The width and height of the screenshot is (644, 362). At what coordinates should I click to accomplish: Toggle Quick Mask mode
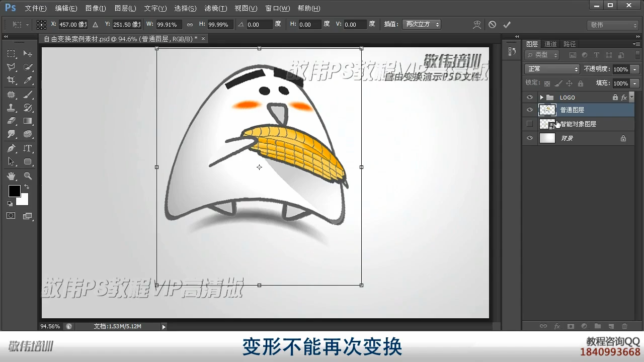pyautogui.click(x=11, y=216)
